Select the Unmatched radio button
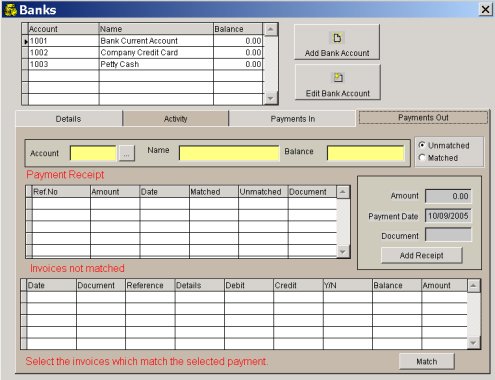Viewport: 495px width, 380px height. click(422, 145)
